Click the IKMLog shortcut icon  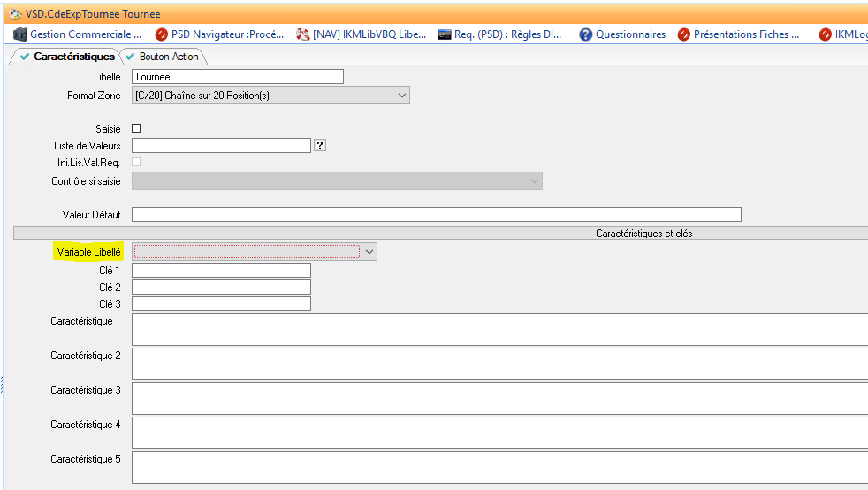pos(825,34)
